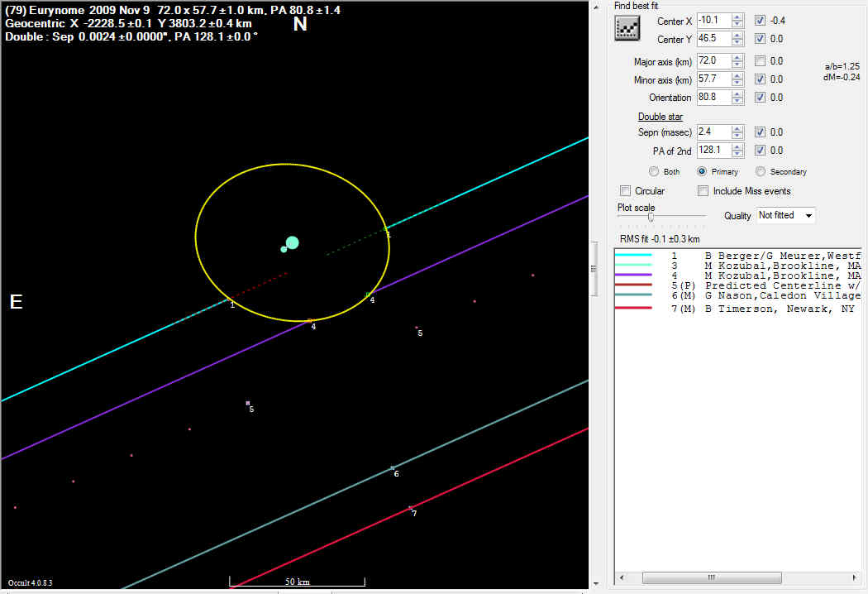Toggle the PA of 2nd fit checkbox
This screenshot has height=594, width=868.
760,151
